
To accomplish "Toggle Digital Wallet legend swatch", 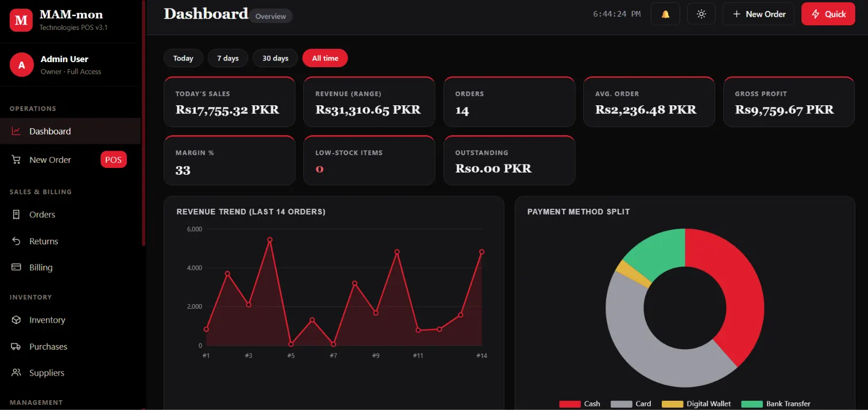I will (672, 404).
